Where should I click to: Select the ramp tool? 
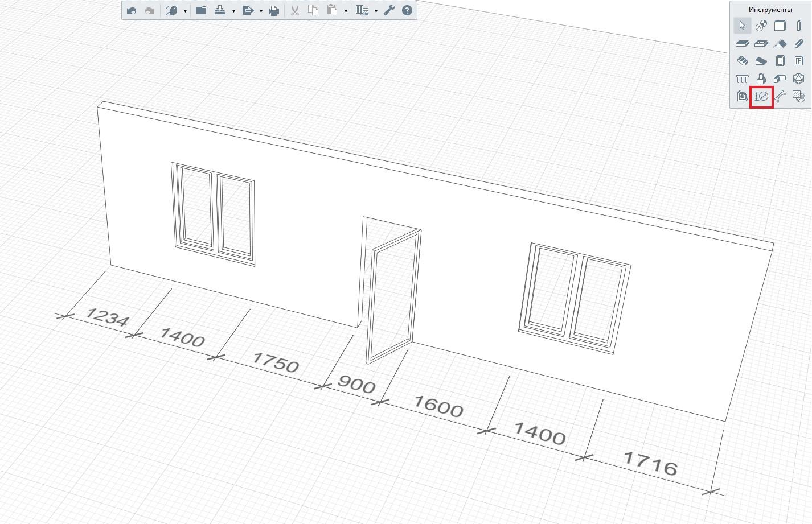(761, 61)
